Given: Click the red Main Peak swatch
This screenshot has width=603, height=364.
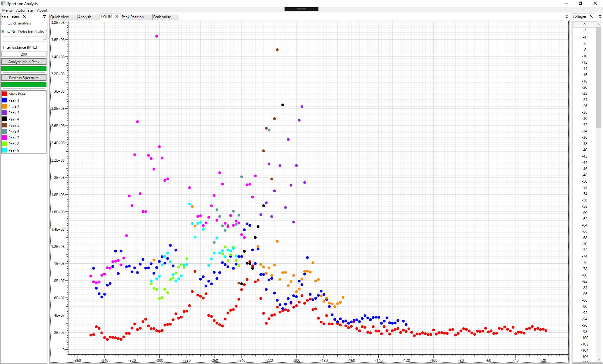Looking at the screenshot, I should (x=5, y=94).
